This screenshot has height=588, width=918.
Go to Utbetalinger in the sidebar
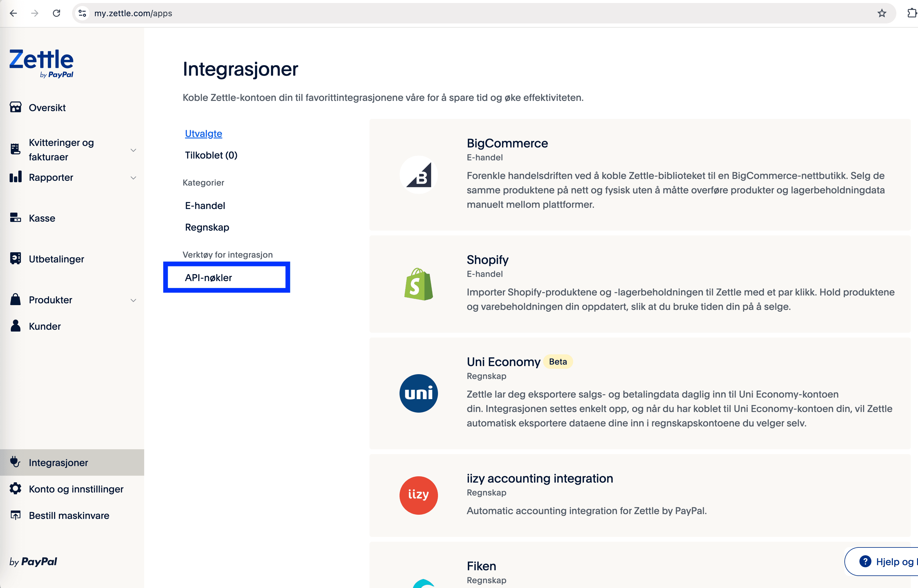[56, 259]
